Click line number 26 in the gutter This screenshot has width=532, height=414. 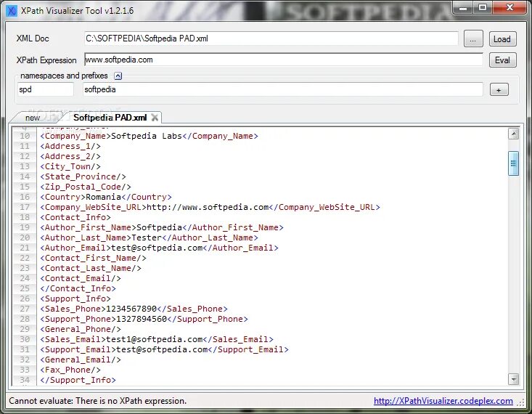25,299
